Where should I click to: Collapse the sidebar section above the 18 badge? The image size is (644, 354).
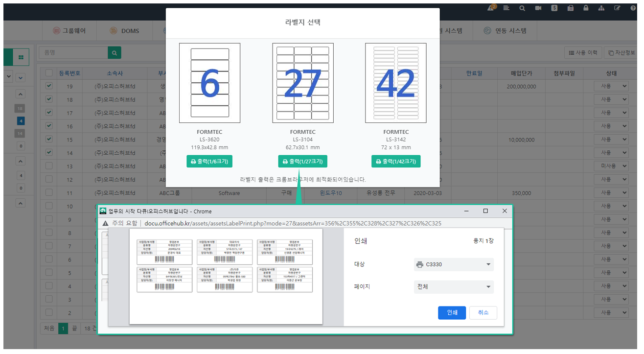tap(21, 94)
